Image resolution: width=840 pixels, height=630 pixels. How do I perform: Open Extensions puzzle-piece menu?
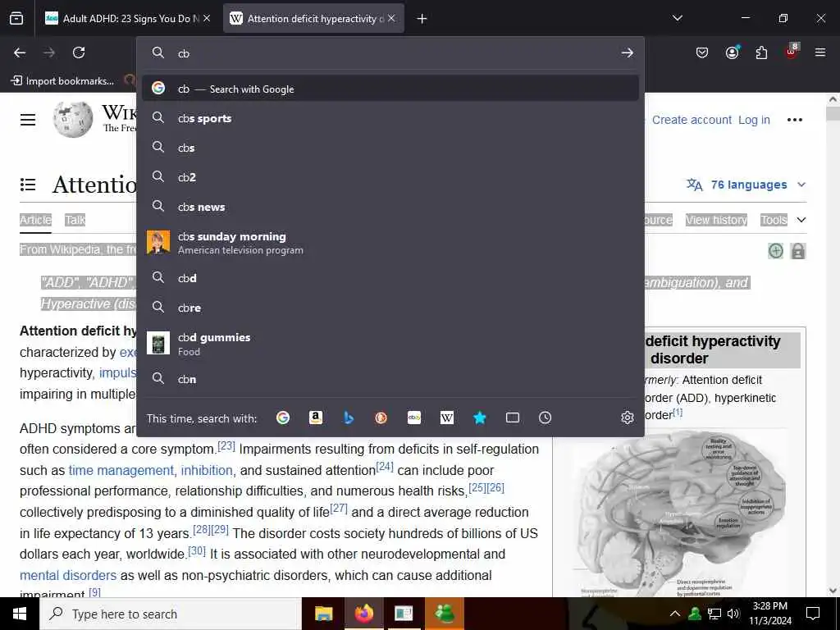pos(761,52)
